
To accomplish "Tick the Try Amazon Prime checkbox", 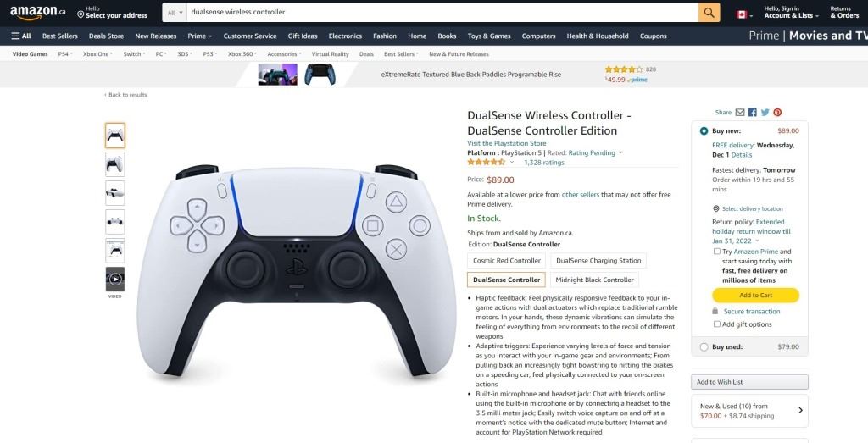I will tap(717, 251).
